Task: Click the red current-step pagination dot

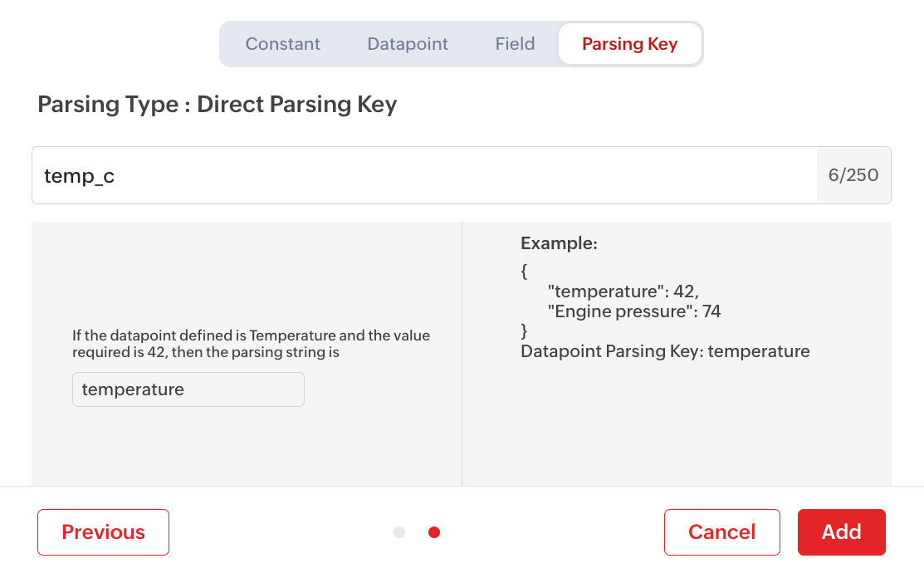Action: click(x=434, y=532)
